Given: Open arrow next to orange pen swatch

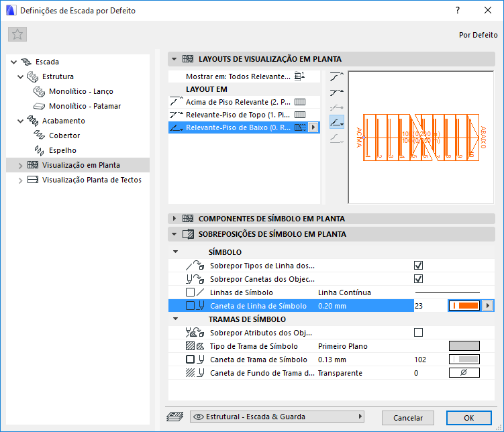Looking at the screenshot, I should point(488,305).
